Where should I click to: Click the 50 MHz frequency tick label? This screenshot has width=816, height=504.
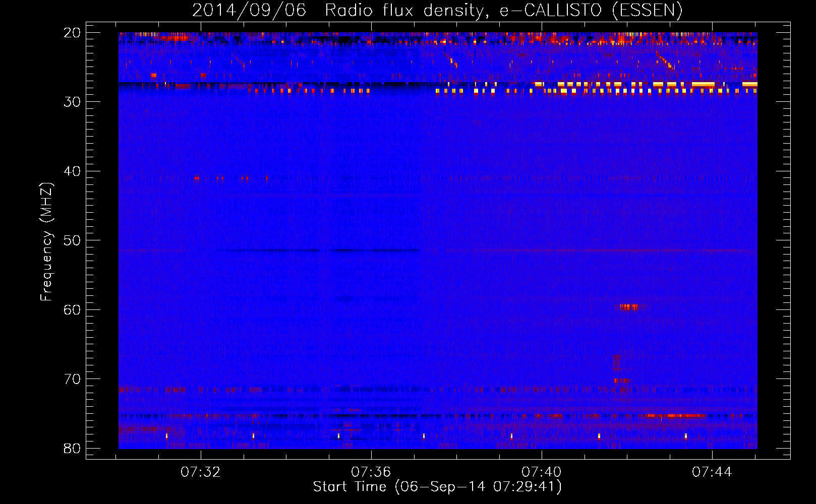tap(73, 240)
